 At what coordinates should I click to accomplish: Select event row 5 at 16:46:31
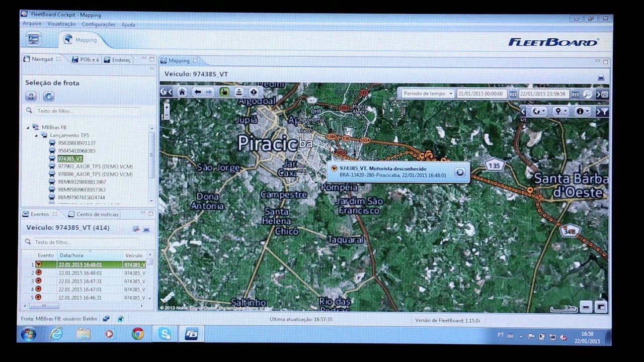pos(88,298)
